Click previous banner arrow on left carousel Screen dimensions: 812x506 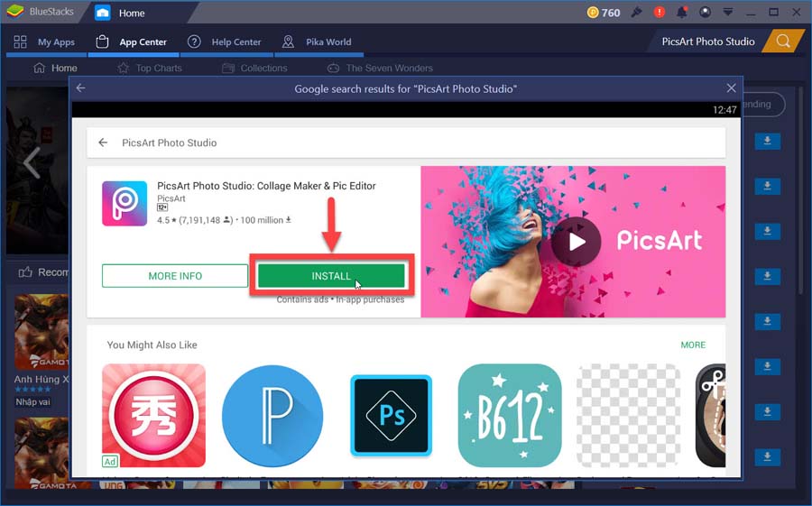[32, 162]
